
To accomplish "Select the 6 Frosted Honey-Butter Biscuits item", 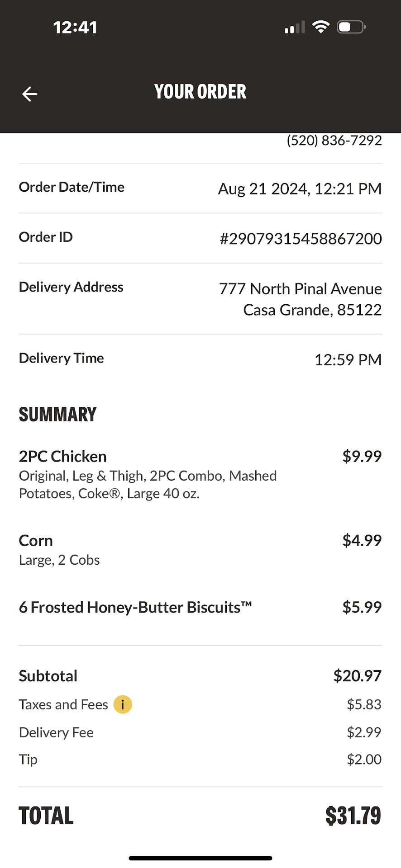I will [135, 607].
